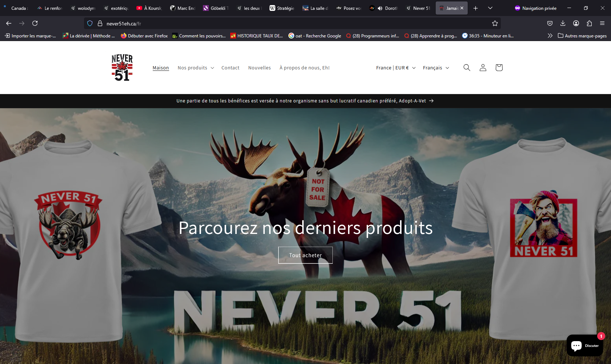
Task: Switch to the les deux tab
Action: [249, 8]
